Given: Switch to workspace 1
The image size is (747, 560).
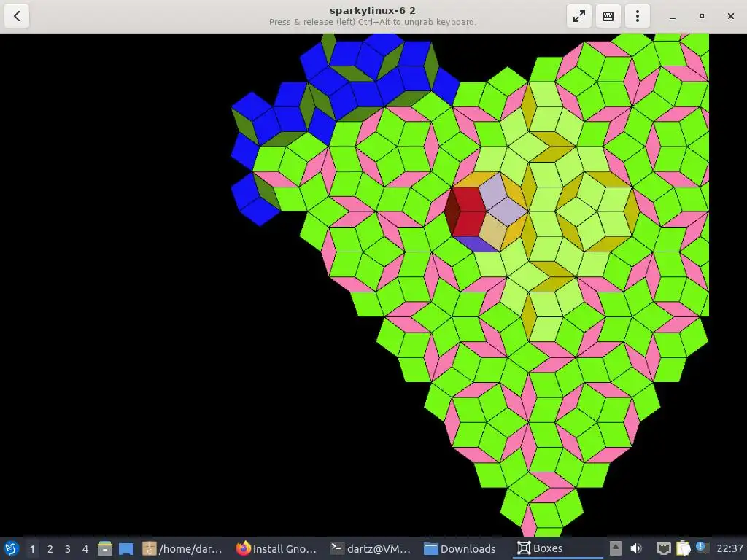Looking at the screenshot, I should tap(32, 549).
